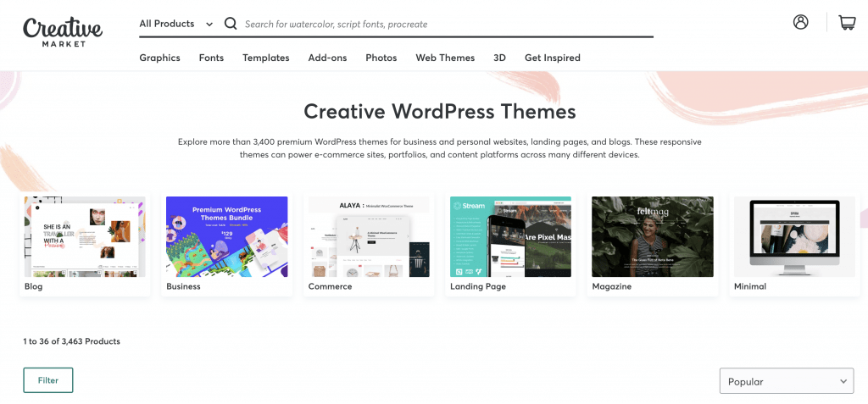Open the Commerce category thumbnail
Viewport: 868px width, 404px height.
[369, 237]
